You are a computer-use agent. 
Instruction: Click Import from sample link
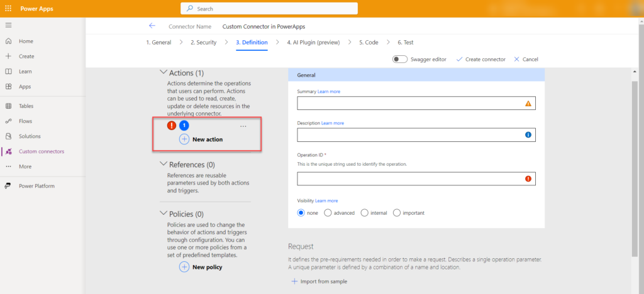(319, 281)
